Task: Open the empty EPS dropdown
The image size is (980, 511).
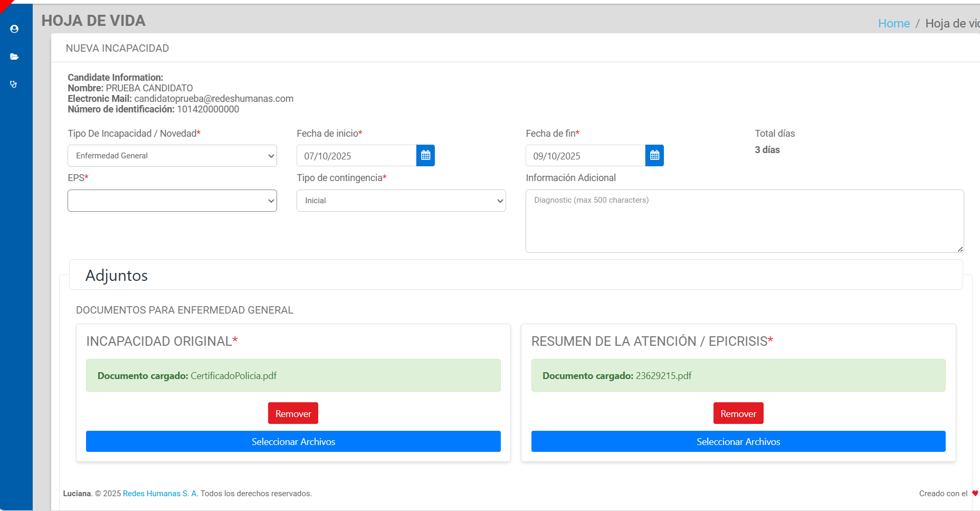Action: pyautogui.click(x=172, y=201)
